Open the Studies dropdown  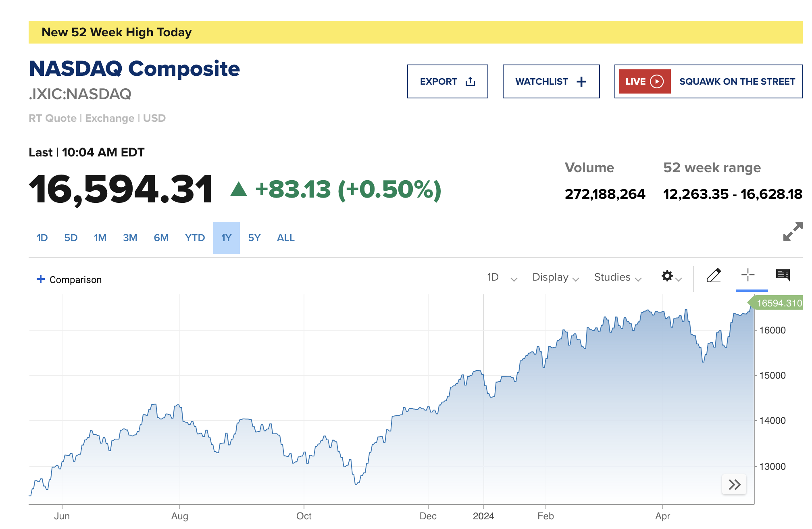(617, 277)
